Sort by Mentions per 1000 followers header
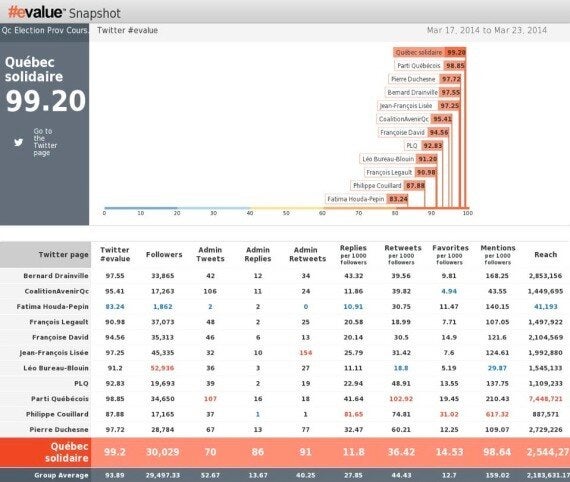The width and height of the screenshot is (570, 482). [x=498, y=254]
